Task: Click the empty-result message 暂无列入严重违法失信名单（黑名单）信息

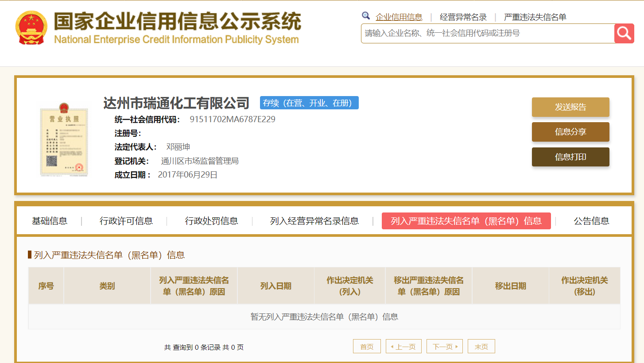Action: [324, 317]
